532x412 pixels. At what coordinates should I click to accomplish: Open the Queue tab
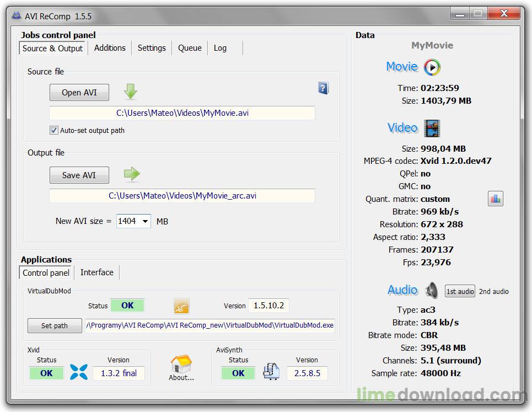click(x=190, y=48)
